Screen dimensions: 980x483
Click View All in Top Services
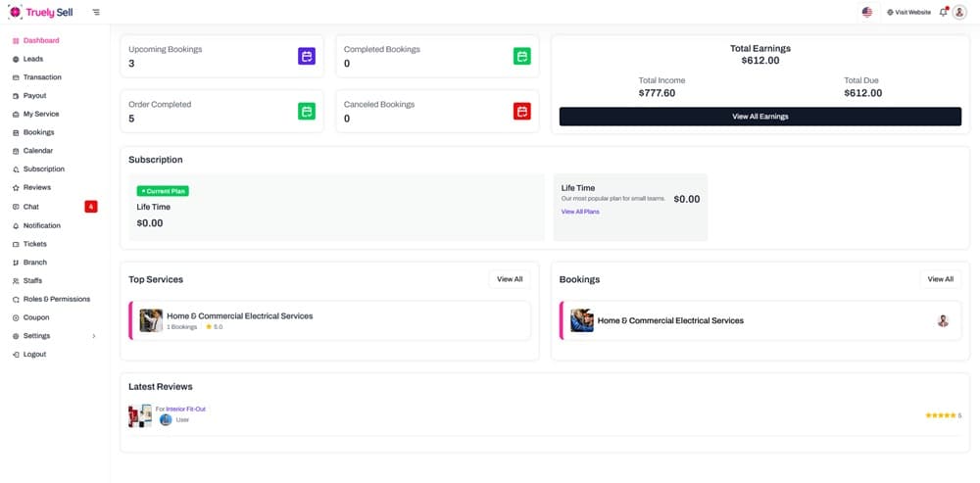click(x=510, y=279)
